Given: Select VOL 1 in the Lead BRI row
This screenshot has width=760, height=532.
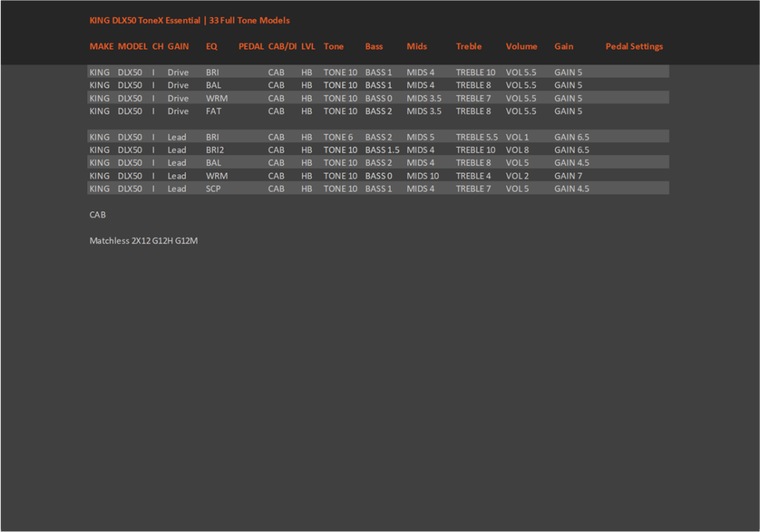Looking at the screenshot, I should (517, 137).
